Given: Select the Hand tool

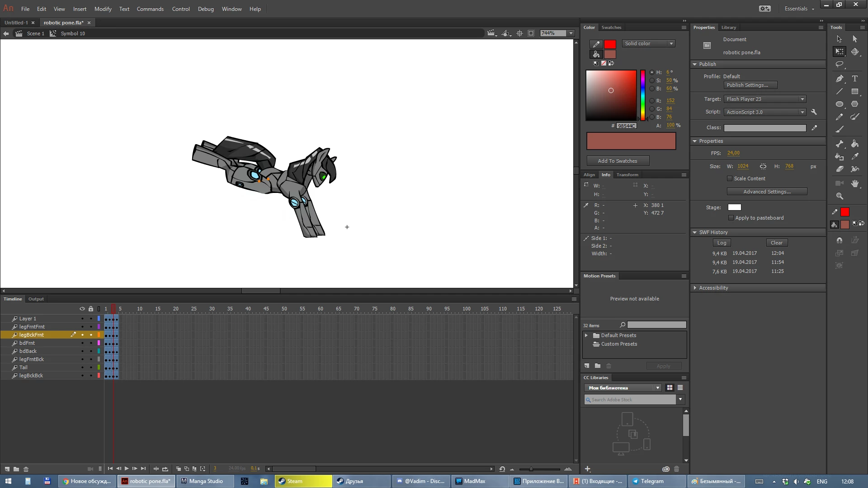Looking at the screenshot, I should click(x=855, y=183).
